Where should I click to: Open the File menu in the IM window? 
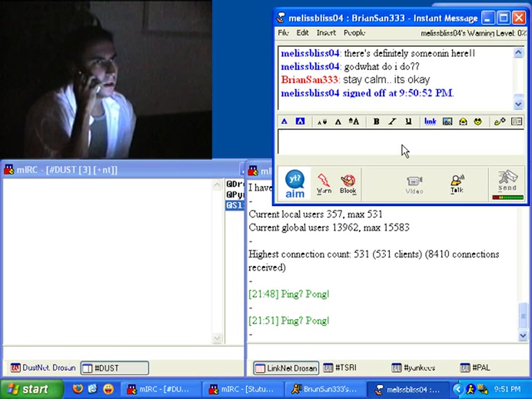283,32
